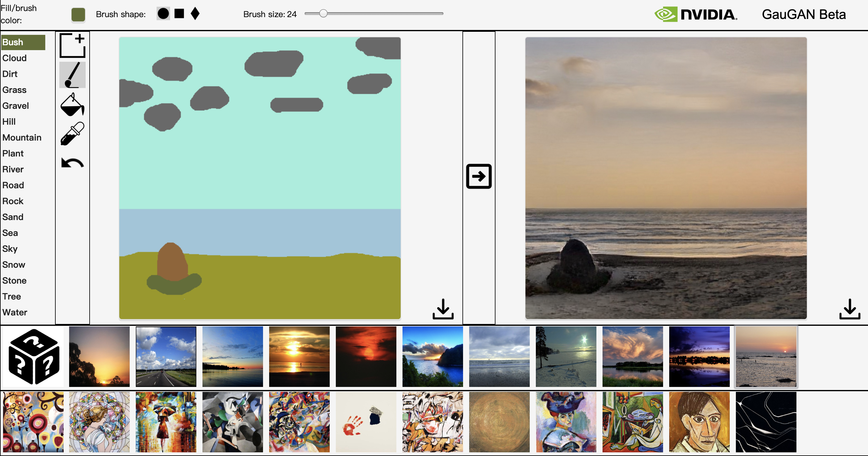The width and height of the screenshot is (868, 456).
Task: Choose the Sea label
Action: 10,233
